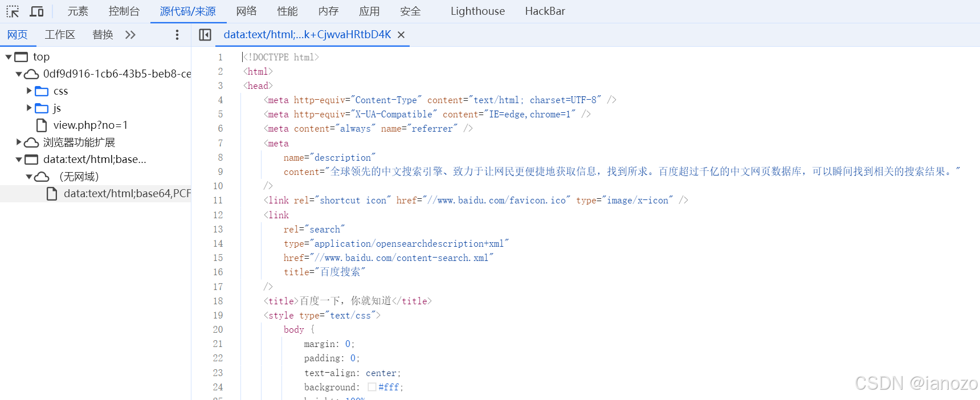Image resolution: width=980 pixels, height=400 pixels.
Task: Click the application/opensearchdescription+xml type value
Action: (409, 244)
